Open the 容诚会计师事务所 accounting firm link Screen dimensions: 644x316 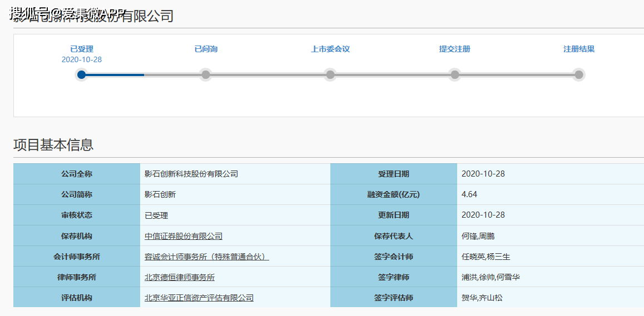(206, 257)
